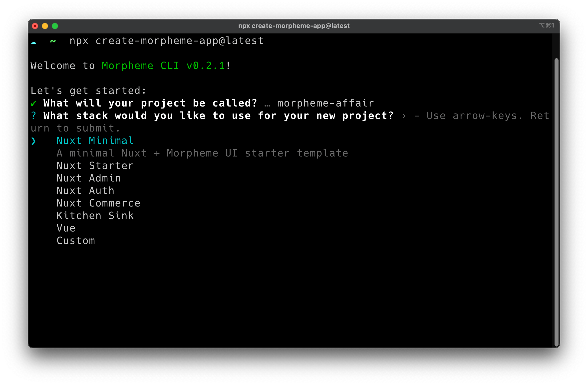Pick the Nuxt Admin stack option
Image resolution: width=588 pixels, height=385 pixels.
tap(89, 178)
